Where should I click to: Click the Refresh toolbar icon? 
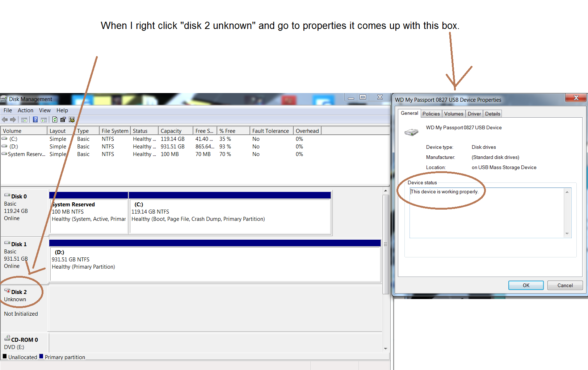pyautogui.click(x=55, y=120)
